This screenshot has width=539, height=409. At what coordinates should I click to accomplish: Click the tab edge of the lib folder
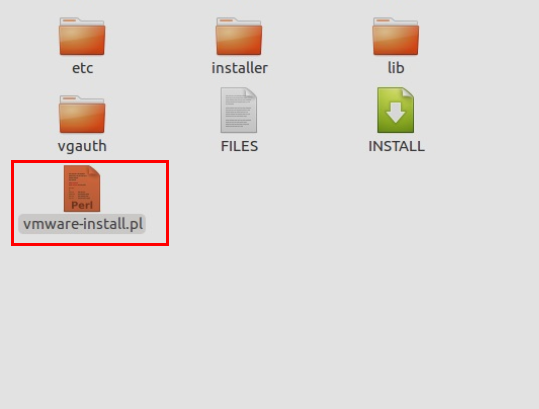[383, 21]
